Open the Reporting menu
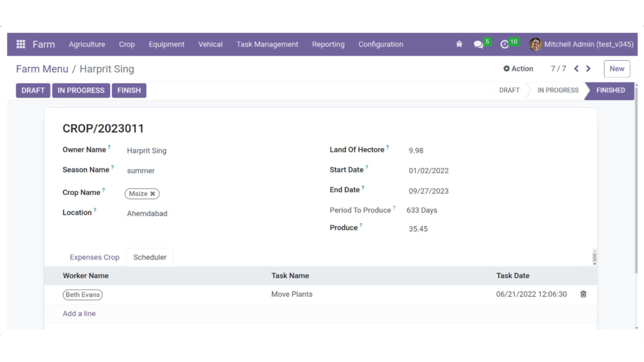 (x=328, y=44)
